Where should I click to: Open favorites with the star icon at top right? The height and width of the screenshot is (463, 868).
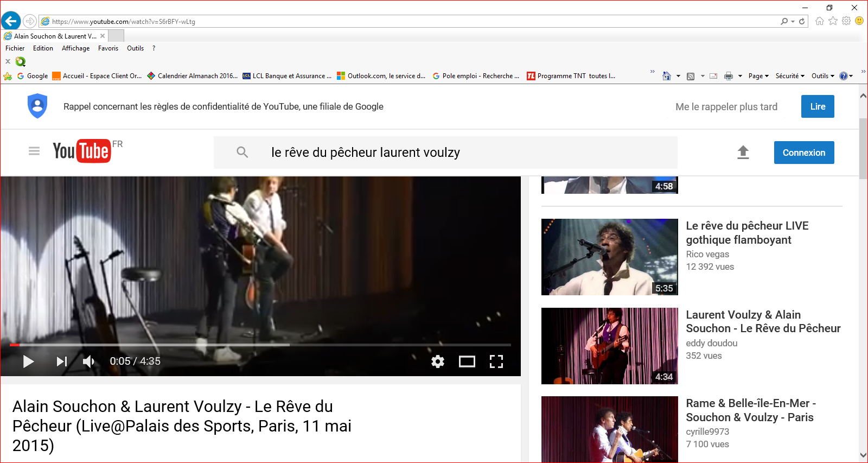click(833, 21)
